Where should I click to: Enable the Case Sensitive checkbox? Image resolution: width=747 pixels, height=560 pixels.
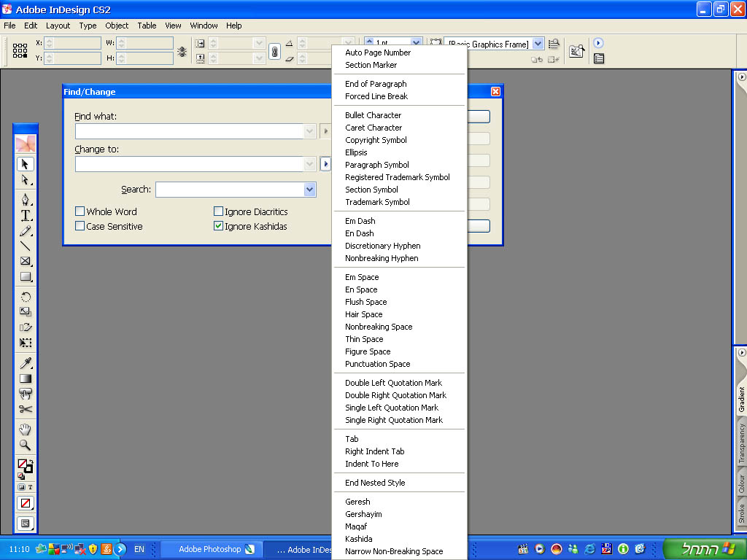[x=80, y=226]
